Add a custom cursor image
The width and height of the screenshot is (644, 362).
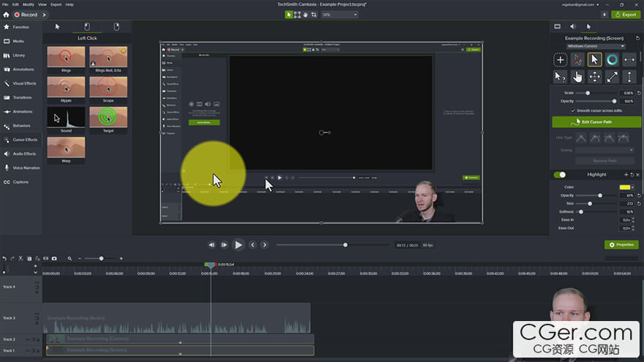[x=561, y=60]
